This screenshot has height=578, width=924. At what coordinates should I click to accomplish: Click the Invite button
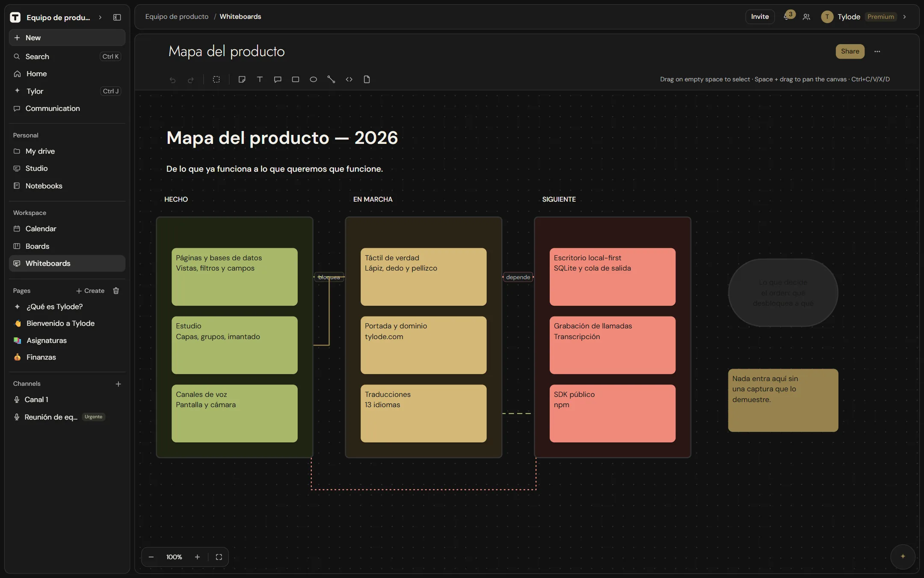coord(760,17)
